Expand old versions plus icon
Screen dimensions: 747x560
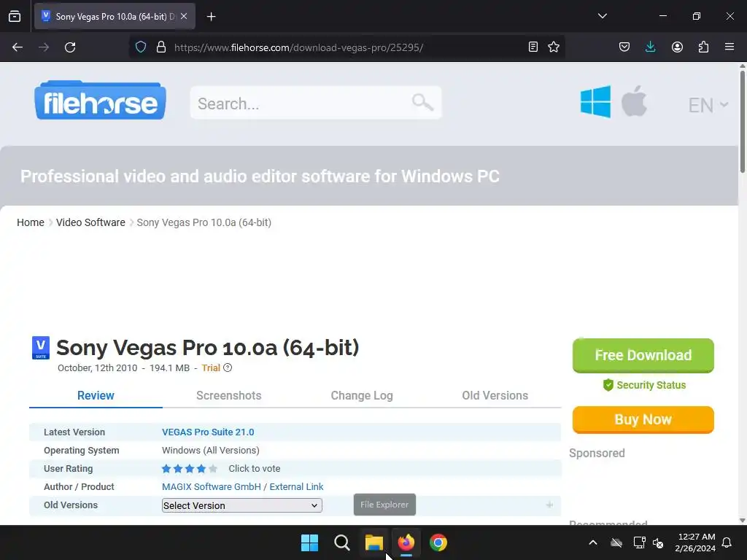point(549,505)
